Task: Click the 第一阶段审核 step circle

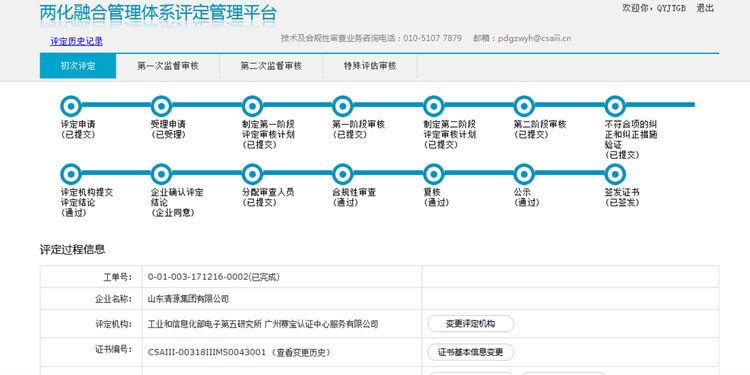Action: (x=342, y=106)
